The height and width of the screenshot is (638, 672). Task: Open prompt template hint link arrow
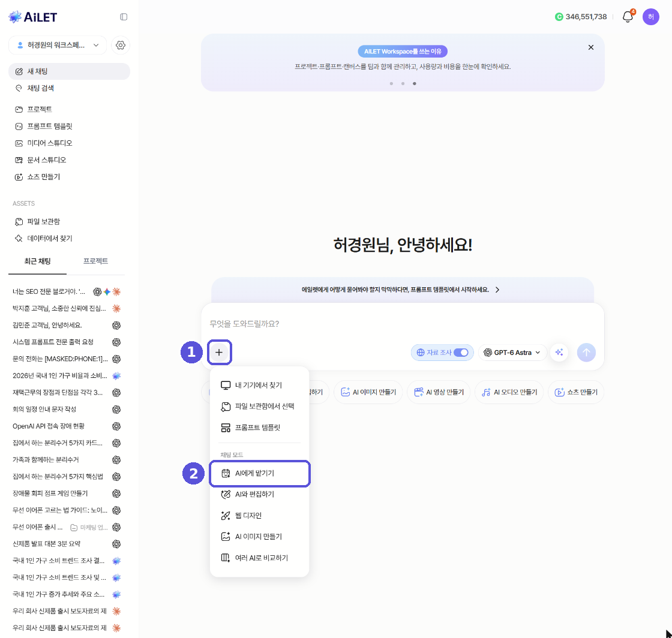[x=497, y=290]
